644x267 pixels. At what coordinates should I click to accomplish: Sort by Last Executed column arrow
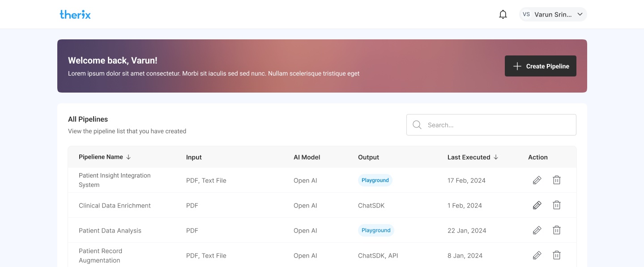(x=496, y=157)
